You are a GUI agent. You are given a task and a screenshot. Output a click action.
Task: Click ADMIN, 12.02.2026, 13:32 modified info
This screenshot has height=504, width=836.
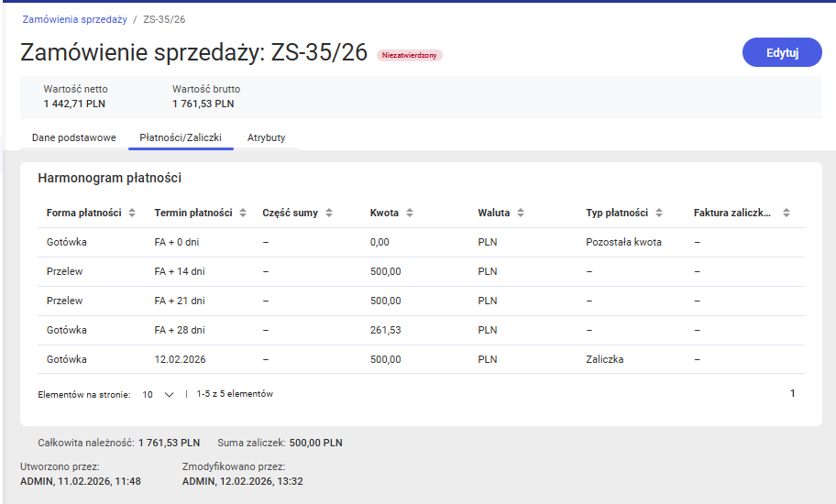(x=243, y=481)
